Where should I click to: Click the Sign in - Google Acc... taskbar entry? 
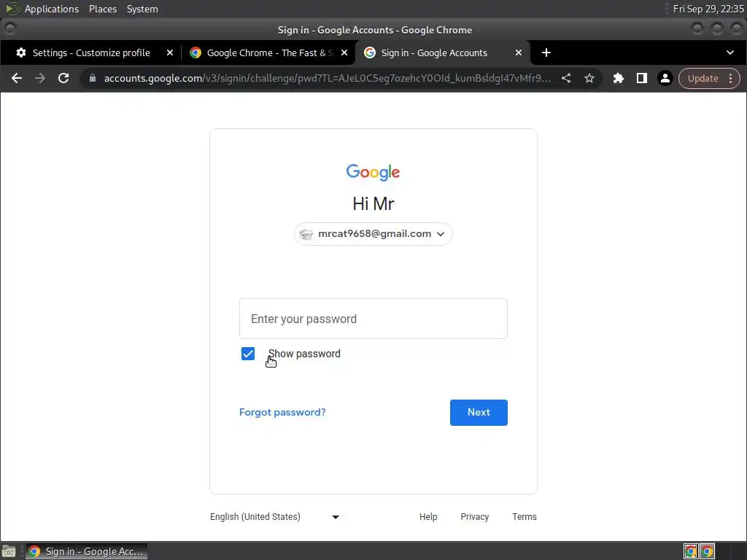click(86, 551)
